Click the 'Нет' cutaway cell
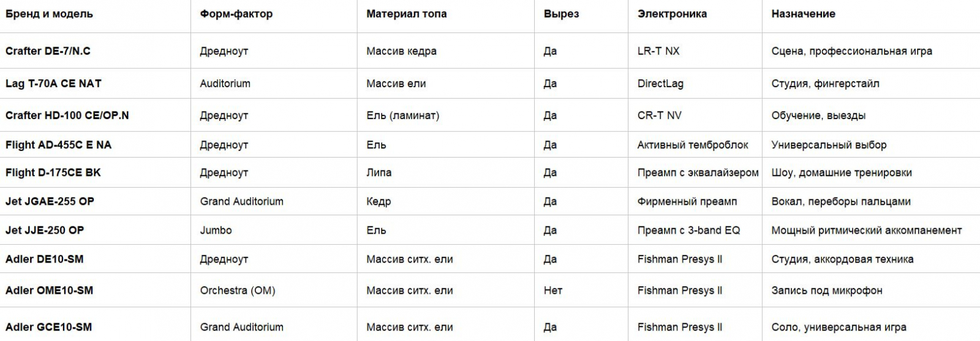Viewport: 980px width, 341px height. (552, 290)
